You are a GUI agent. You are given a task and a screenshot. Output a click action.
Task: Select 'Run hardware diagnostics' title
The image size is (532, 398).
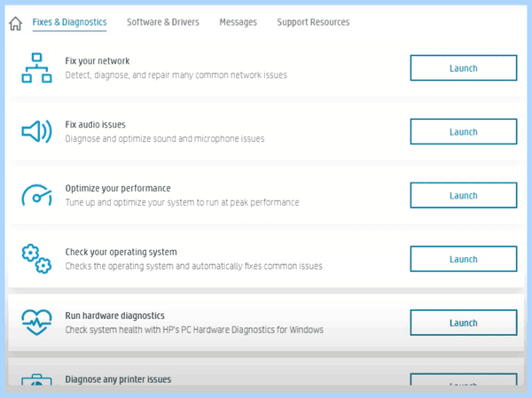114,316
